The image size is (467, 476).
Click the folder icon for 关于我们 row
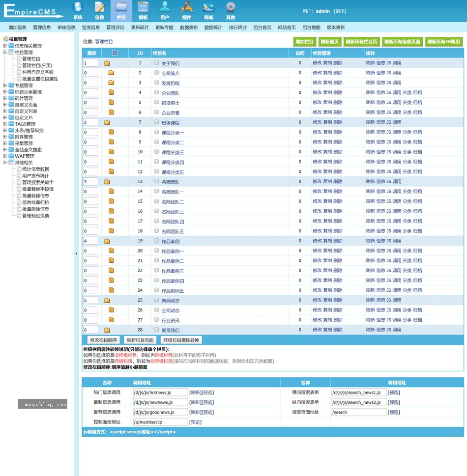(107, 63)
